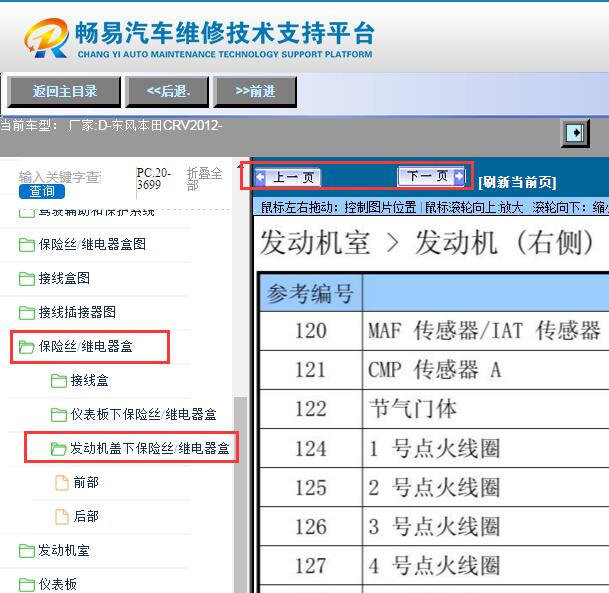
Task: Click the 返回主目录 button
Action: click(64, 92)
